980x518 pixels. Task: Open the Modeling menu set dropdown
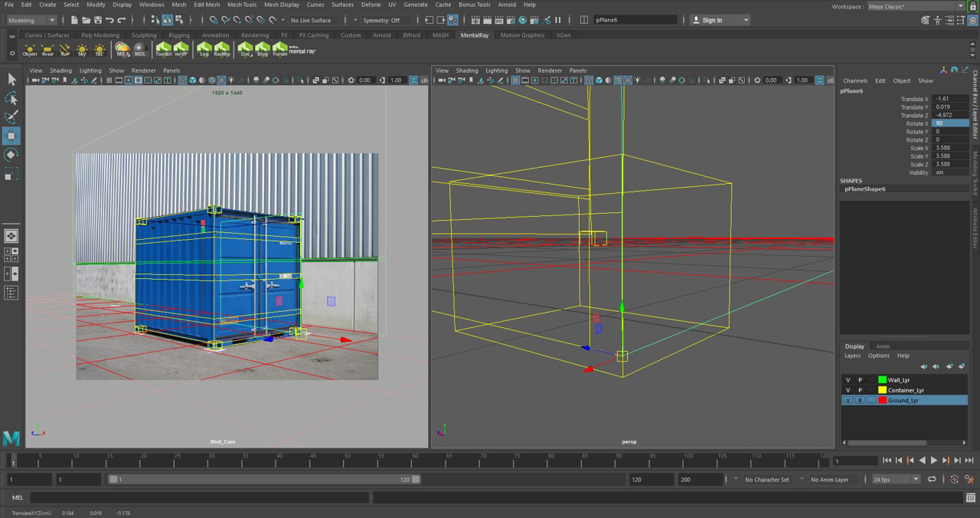(x=31, y=20)
